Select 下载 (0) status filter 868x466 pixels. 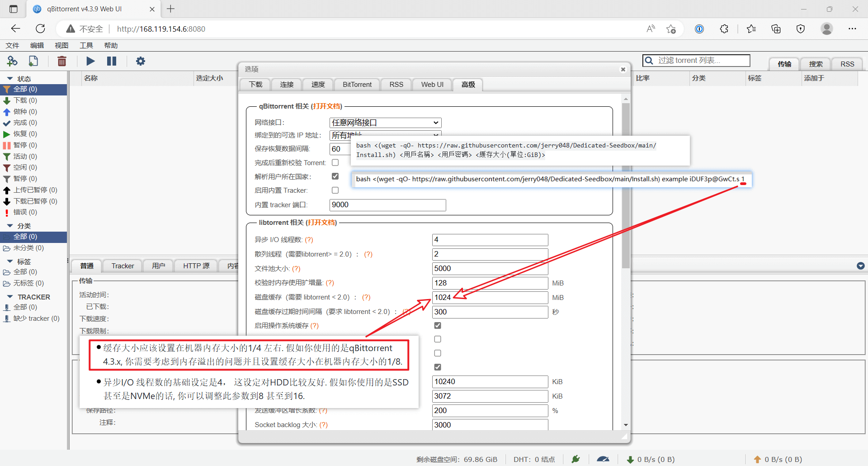[25, 100]
